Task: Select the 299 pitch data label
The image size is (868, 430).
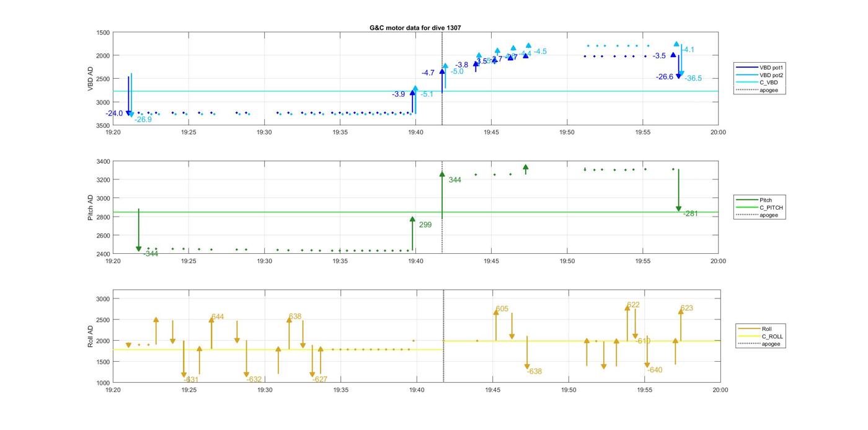Action: pos(425,225)
